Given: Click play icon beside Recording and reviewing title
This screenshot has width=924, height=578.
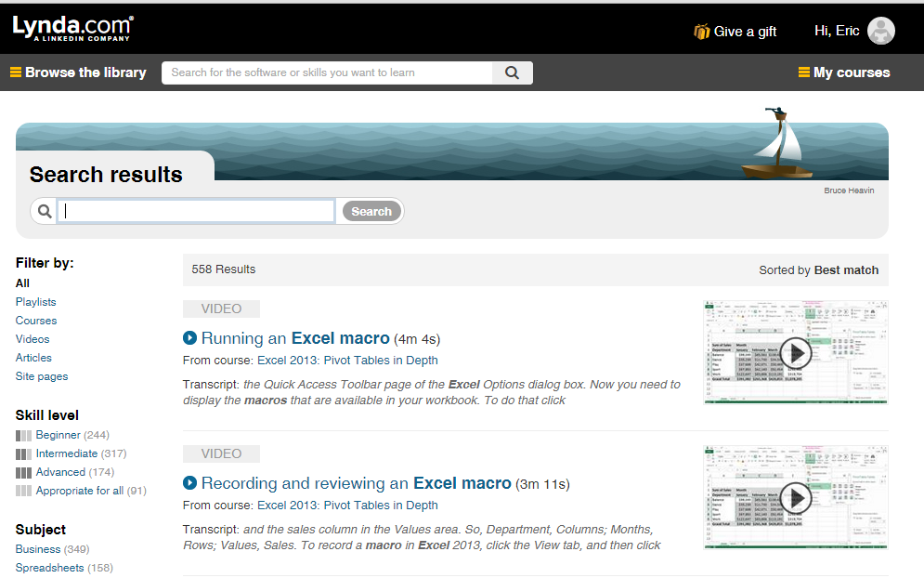Looking at the screenshot, I should coord(189,482).
